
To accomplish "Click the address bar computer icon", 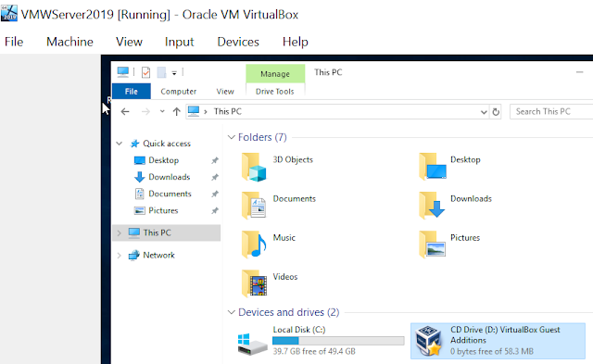I will 194,111.
